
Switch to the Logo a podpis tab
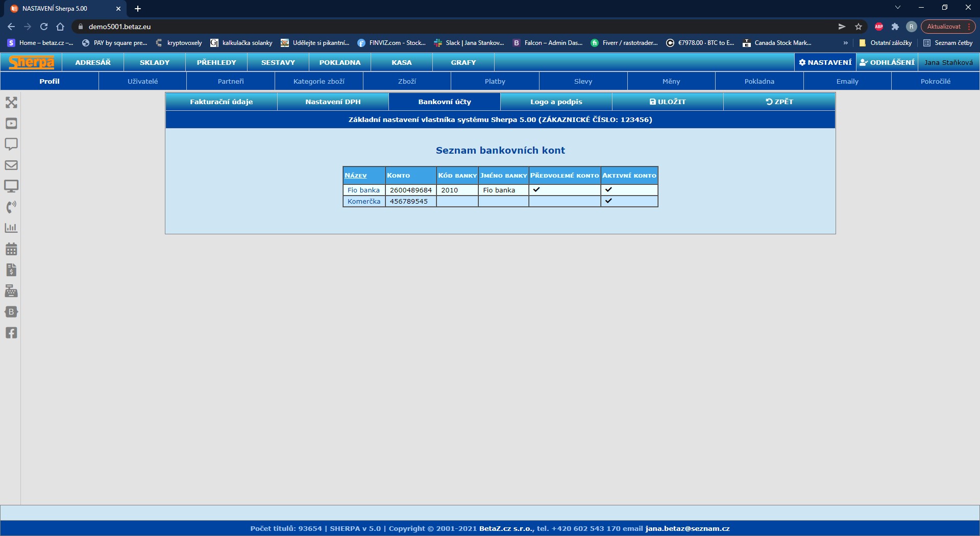[556, 102]
